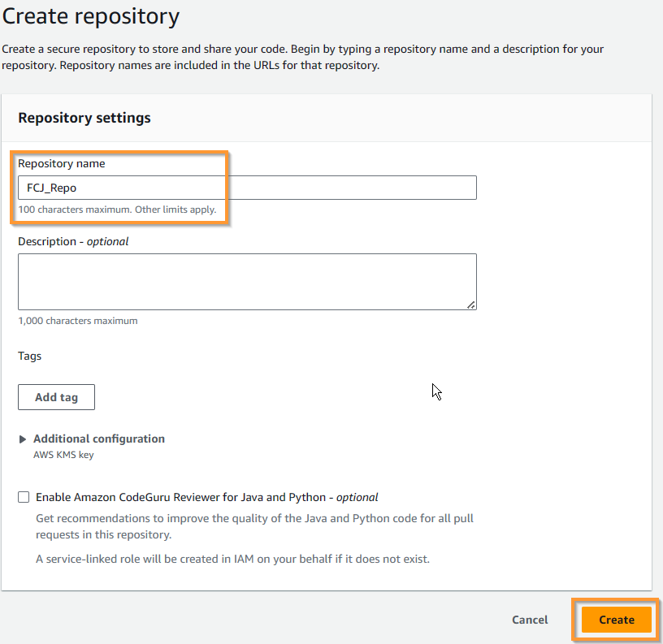The image size is (663, 644).
Task: Click the '1,000 characters maximum' hint text
Action: pyautogui.click(x=78, y=321)
